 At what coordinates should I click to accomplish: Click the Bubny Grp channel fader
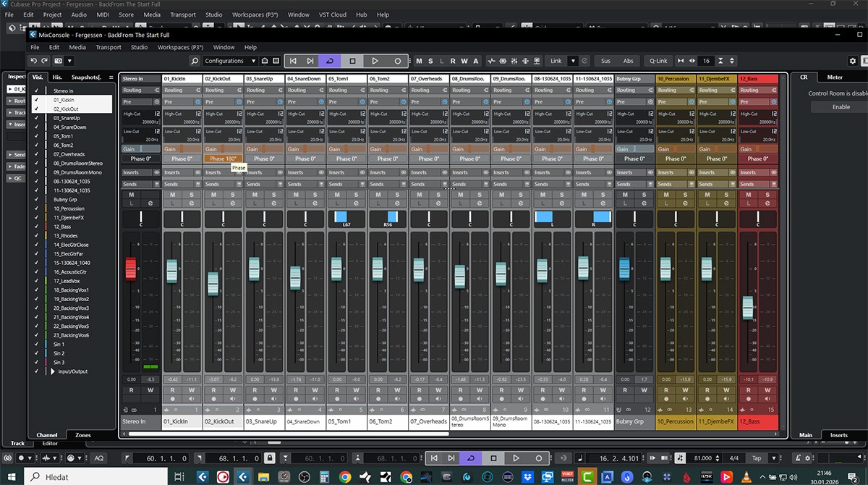click(624, 268)
